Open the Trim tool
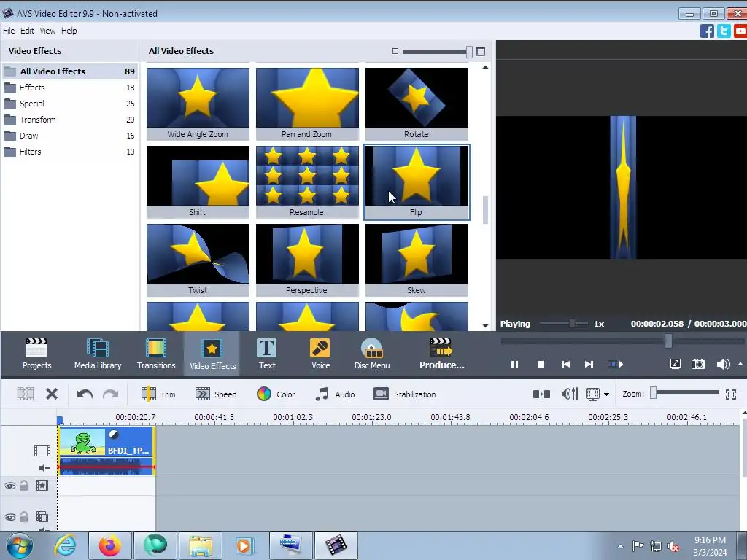Screen dimensions: 747x560 click(158, 394)
